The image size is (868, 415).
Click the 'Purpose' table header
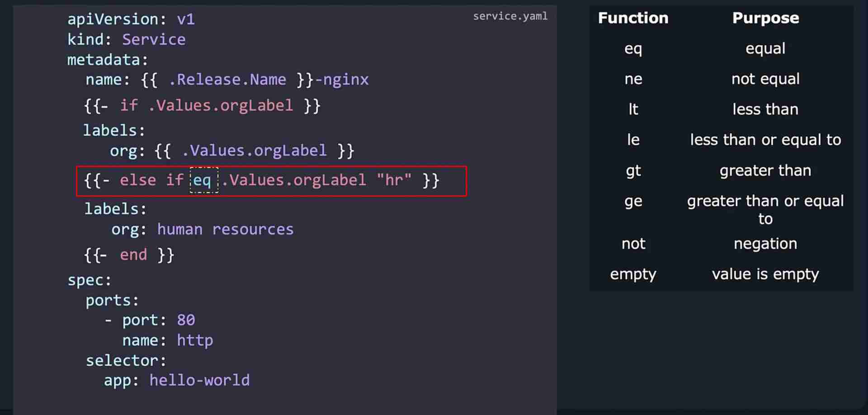click(x=765, y=18)
